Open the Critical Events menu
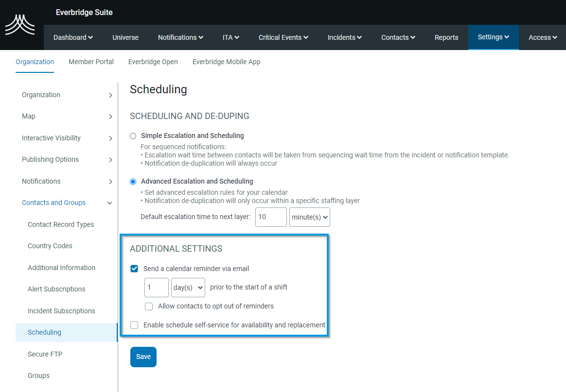This screenshot has width=566, height=392. tap(283, 37)
